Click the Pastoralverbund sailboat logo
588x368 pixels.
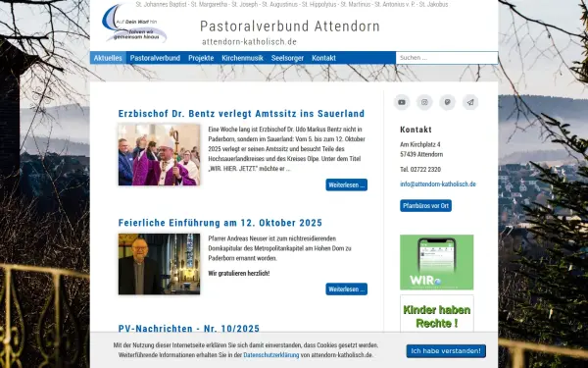pos(134,24)
